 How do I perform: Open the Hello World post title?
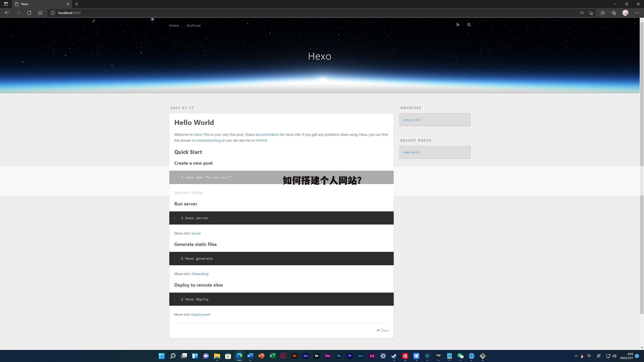(194, 122)
